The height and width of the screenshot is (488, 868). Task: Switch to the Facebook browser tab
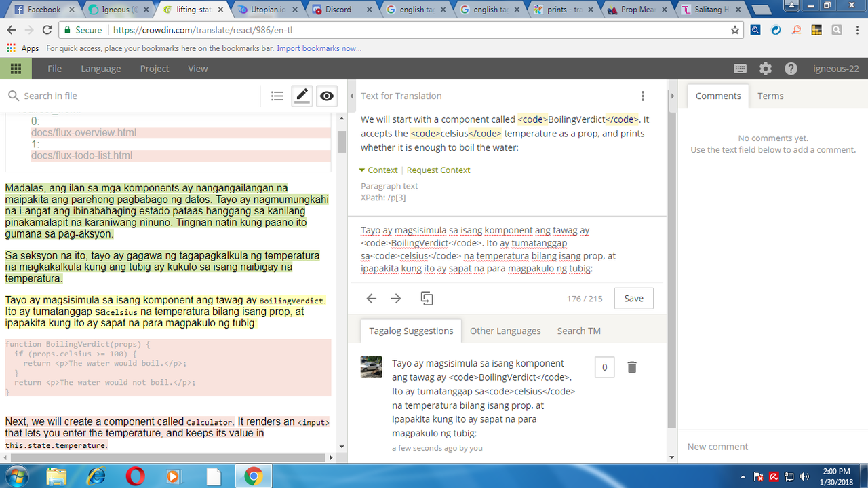click(x=44, y=10)
